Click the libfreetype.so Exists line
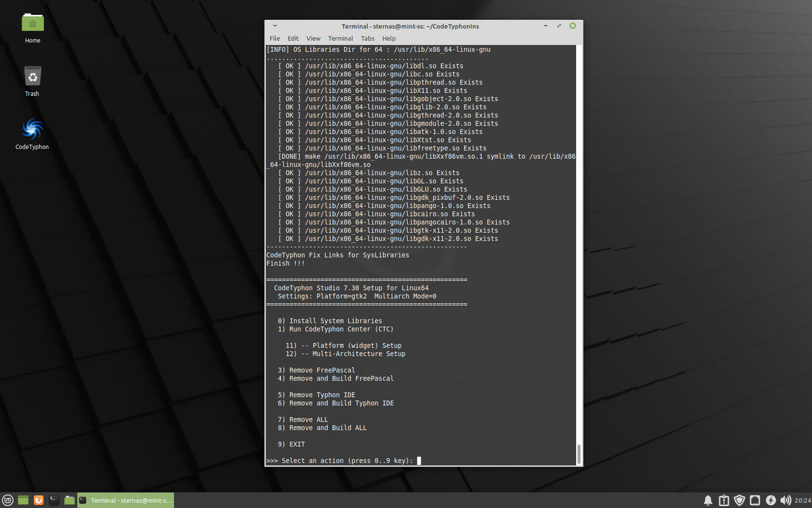This screenshot has width=812, height=508. 382,148
